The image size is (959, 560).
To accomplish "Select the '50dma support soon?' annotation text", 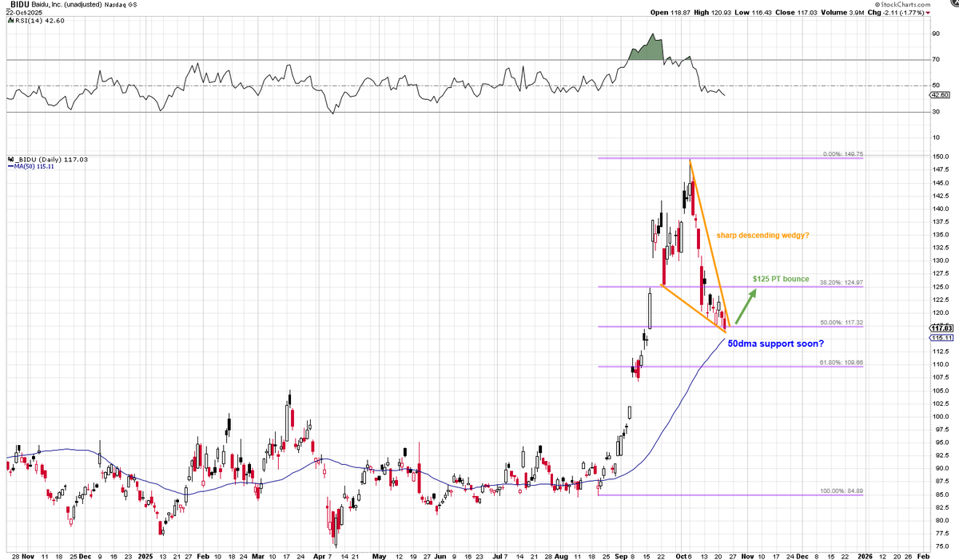I will click(x=774, y=344).
